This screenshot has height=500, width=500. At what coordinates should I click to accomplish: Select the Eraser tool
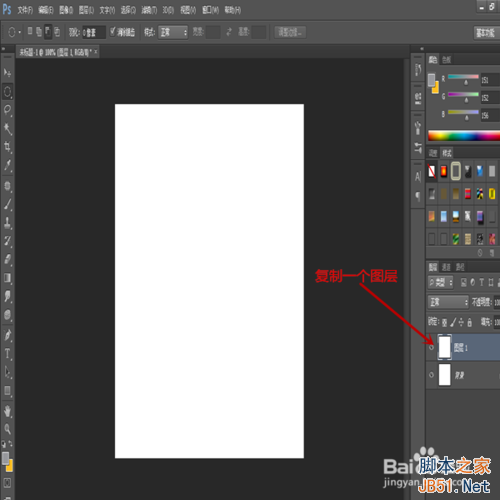pyautogui.click(x=7, y=259)
